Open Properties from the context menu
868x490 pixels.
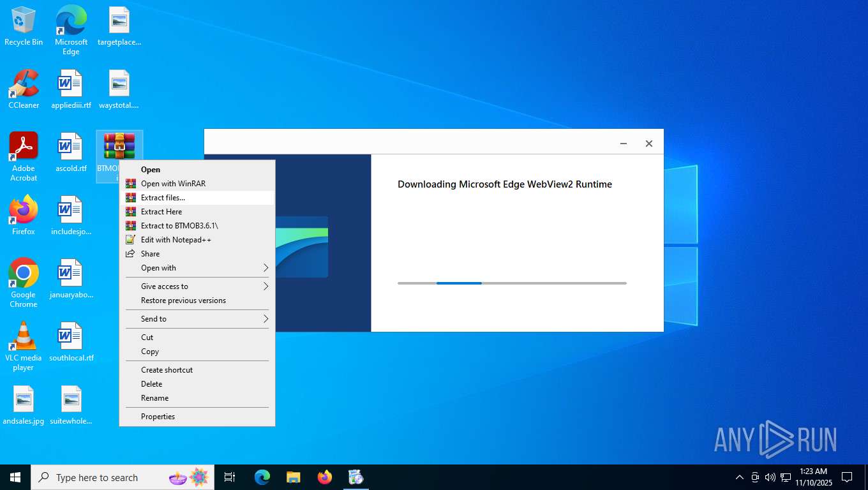coord(197,417)
